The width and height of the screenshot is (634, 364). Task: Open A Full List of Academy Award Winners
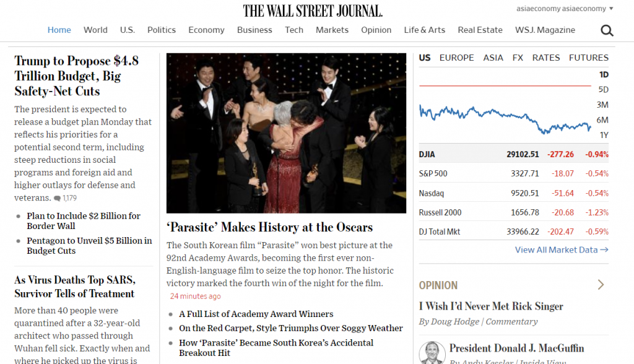tap(256, 314)
